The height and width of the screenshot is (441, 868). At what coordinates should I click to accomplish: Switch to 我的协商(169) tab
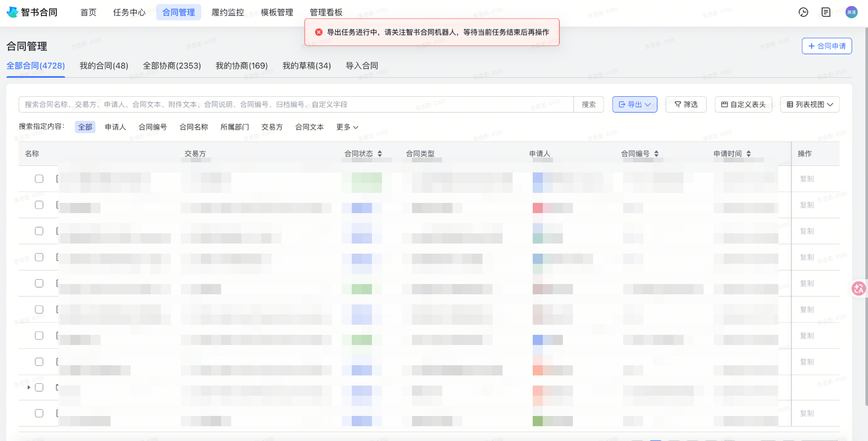coord(242,66)
